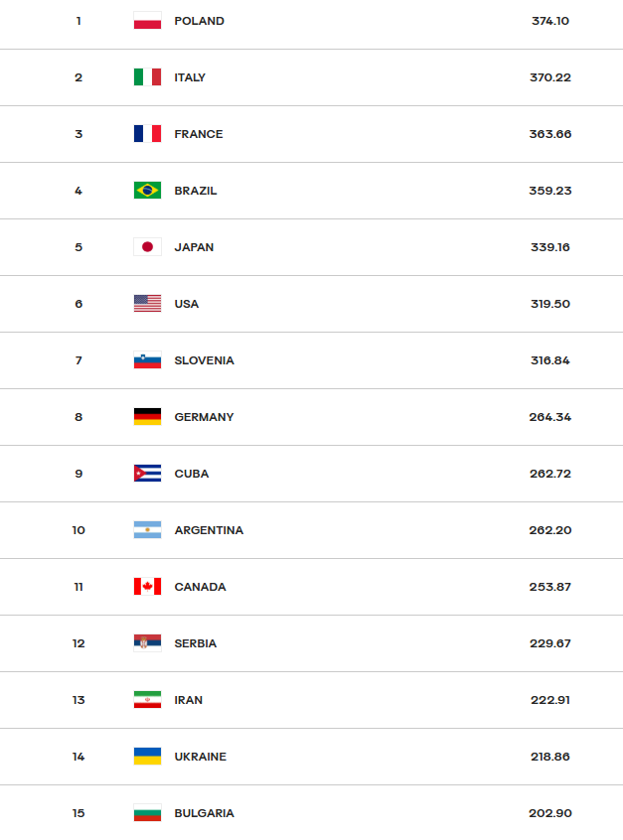Viewport: 623px width, 840px height.
Task: Select the Brazil flag icon
Action: [x=147, y=191]
